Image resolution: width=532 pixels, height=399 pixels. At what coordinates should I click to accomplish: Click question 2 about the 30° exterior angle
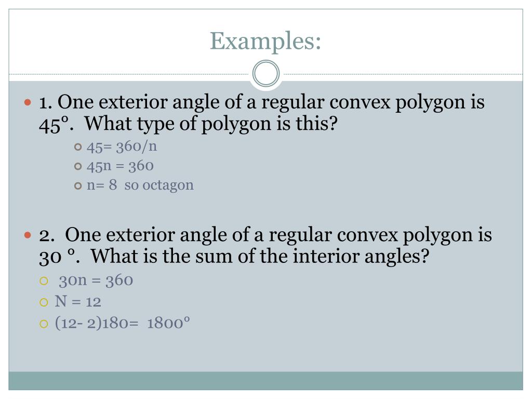[265, 246]
